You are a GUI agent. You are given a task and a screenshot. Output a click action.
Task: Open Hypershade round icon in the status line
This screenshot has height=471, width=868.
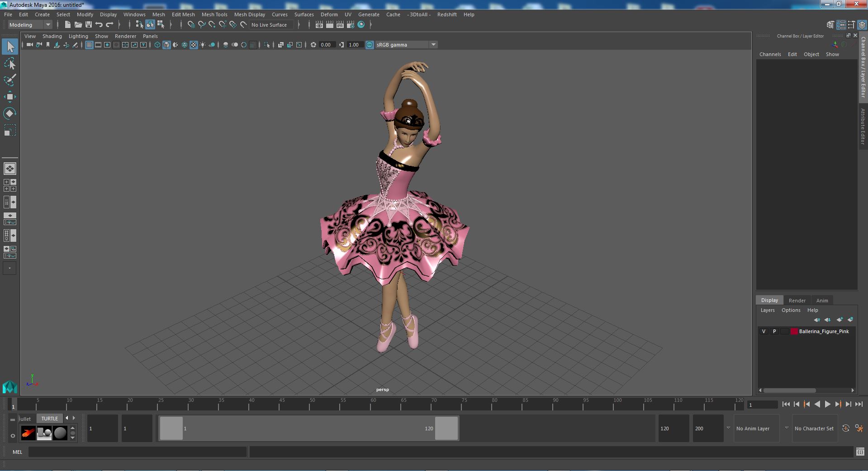click(x=361, y=25)
